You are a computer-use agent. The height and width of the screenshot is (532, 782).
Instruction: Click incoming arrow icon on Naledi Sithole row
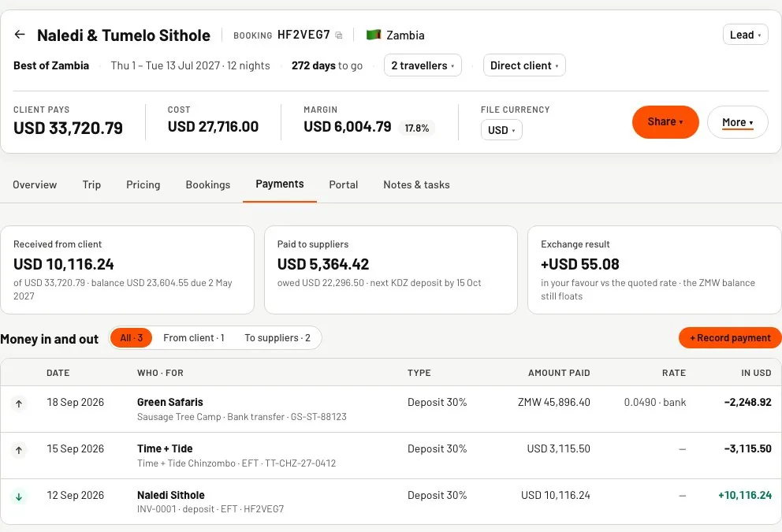click(x=19, y=497)
